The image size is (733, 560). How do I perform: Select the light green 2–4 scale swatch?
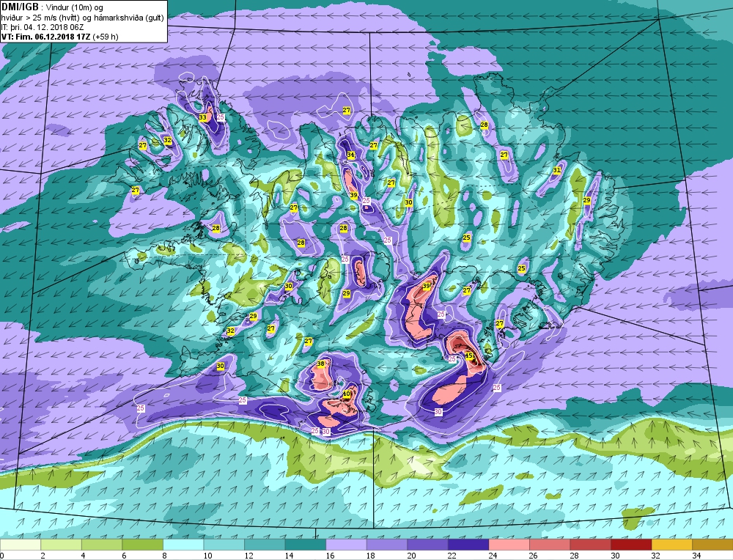pos(62,545)
